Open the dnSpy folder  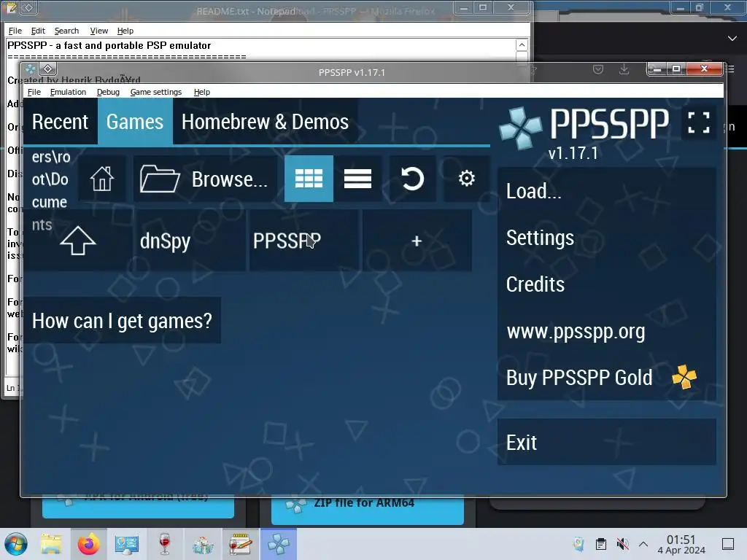pyautogui.click(x=190, y=241)
